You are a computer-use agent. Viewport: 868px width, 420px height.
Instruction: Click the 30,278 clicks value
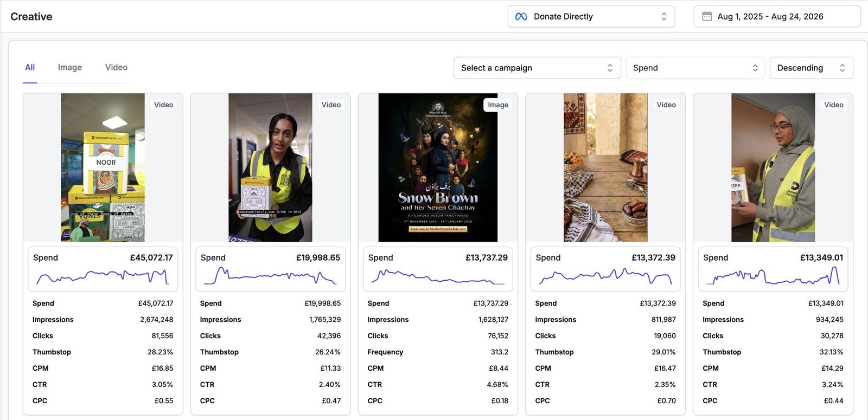[x=832, y=336]
